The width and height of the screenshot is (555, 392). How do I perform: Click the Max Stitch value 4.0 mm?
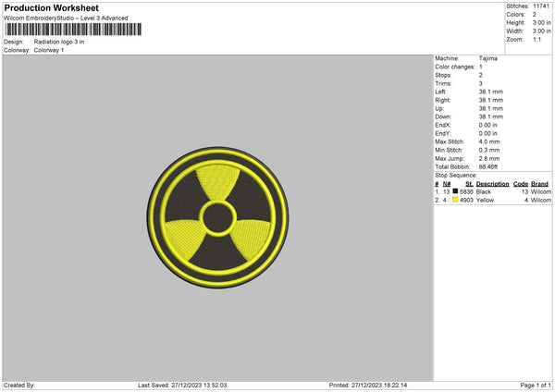[x=489, y=141]
